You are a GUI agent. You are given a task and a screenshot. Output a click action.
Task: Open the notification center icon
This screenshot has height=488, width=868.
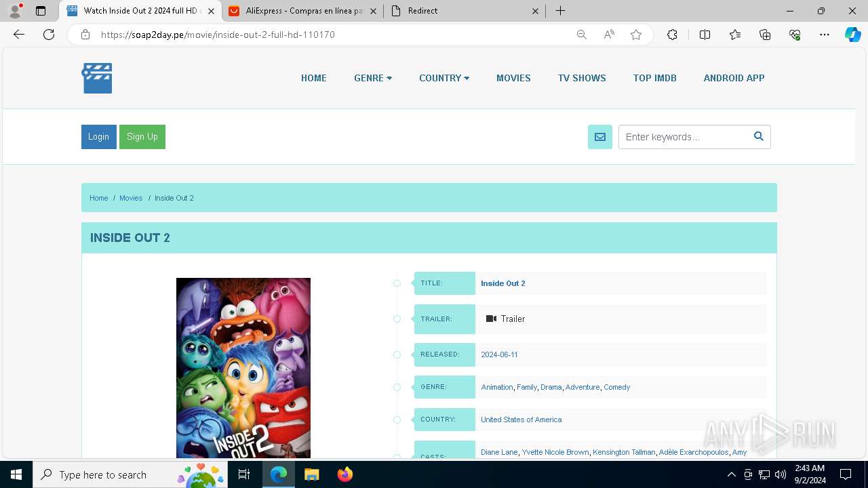coord(846,474)
